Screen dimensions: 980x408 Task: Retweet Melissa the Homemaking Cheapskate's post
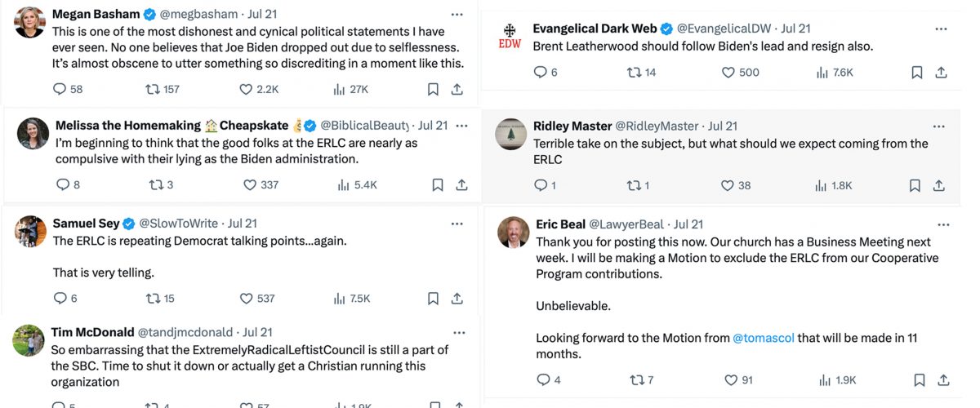point(156,185)
